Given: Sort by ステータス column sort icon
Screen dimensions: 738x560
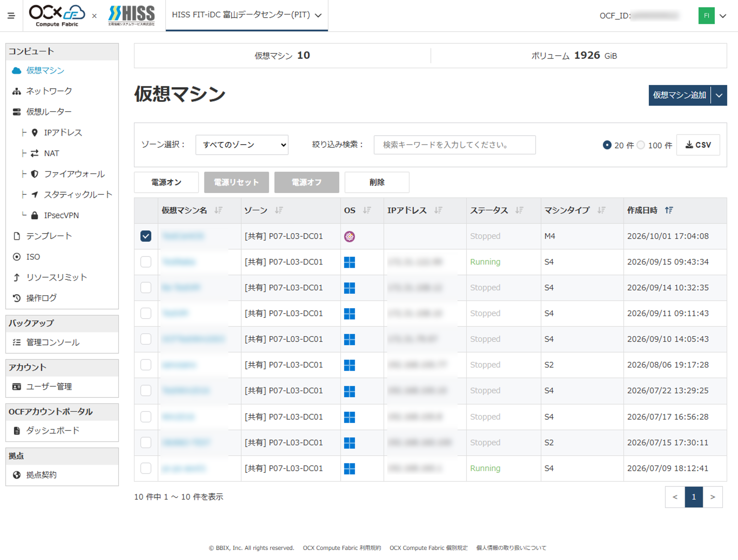Looking at the screenshot, I should coord(520,210).
